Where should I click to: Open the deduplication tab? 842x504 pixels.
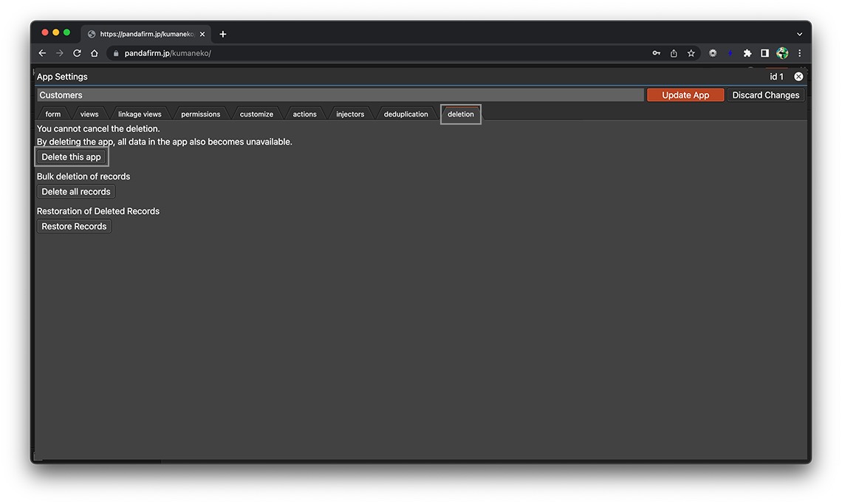405,114
